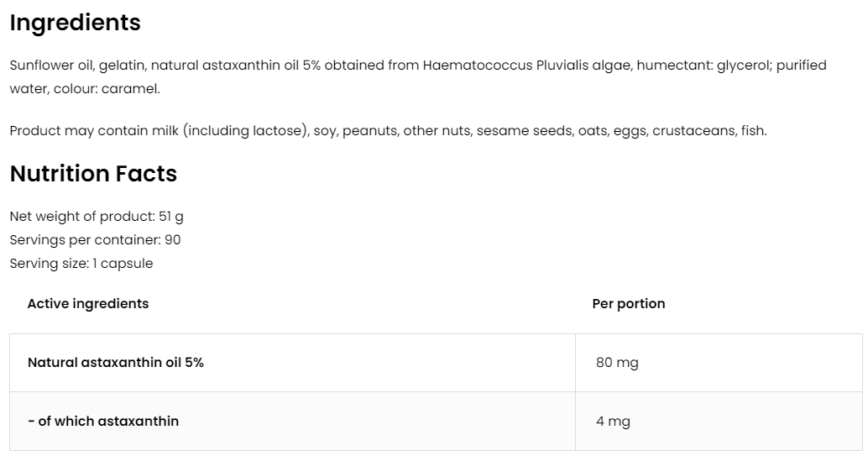Click the "Servings per container: 90" line

coord(95,240)
